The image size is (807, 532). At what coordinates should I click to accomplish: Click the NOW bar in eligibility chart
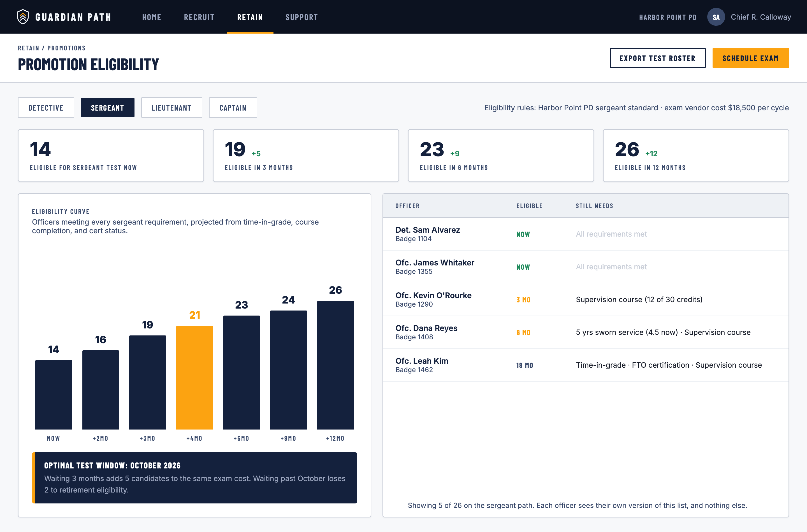click(54, 395)
